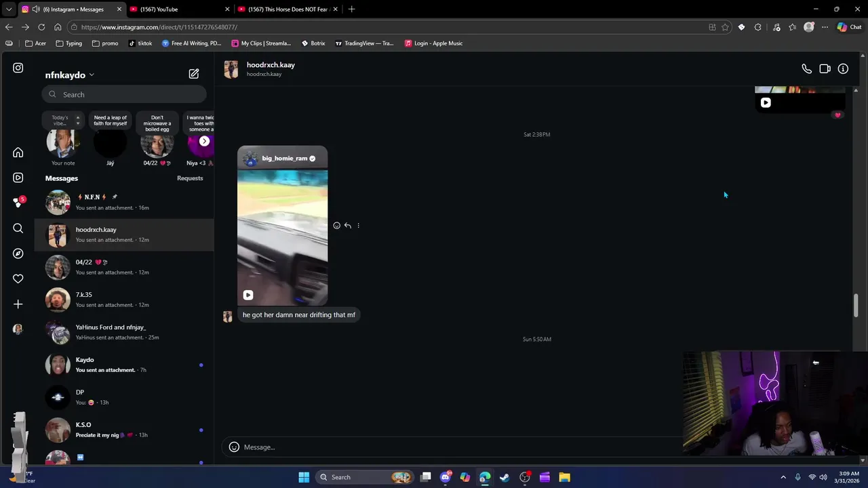Start video call with hoodrxch.kaay
The height and width of the screenshot is (488, 868).
pyautogui.click(x=825, y=69)
